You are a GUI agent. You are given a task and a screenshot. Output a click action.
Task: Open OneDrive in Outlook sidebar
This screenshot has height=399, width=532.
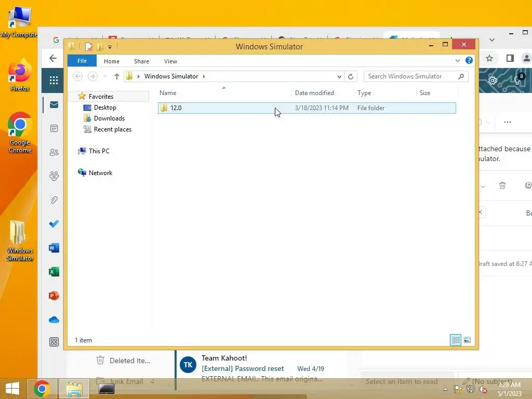coord(54,320)
